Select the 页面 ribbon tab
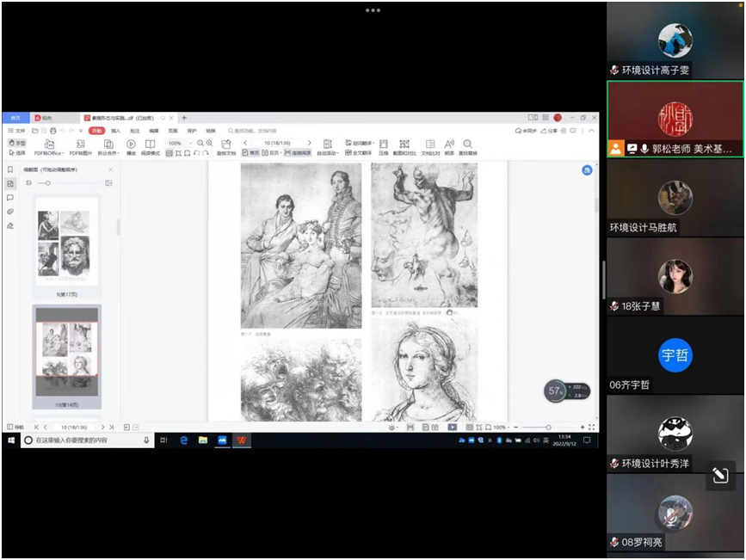Image resolution: width=746 pixels, height=560 pixels. [x=173, y=131]
